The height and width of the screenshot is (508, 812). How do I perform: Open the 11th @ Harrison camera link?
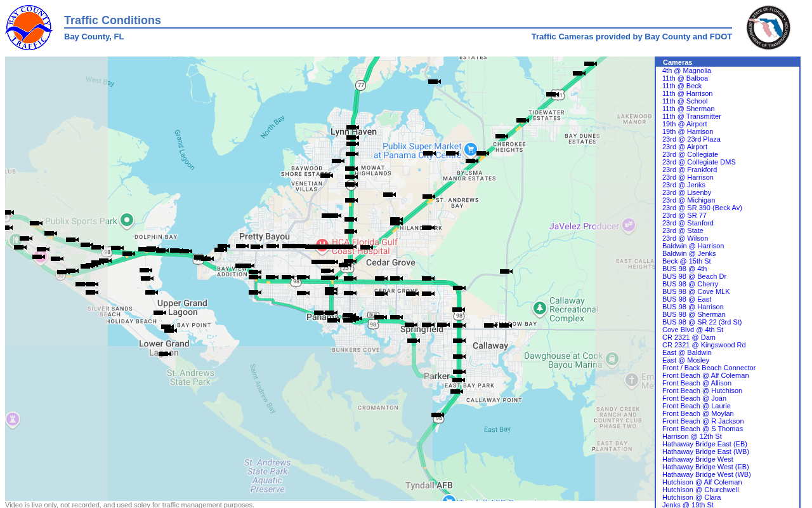pyautogui.click(x=687, y=93)
